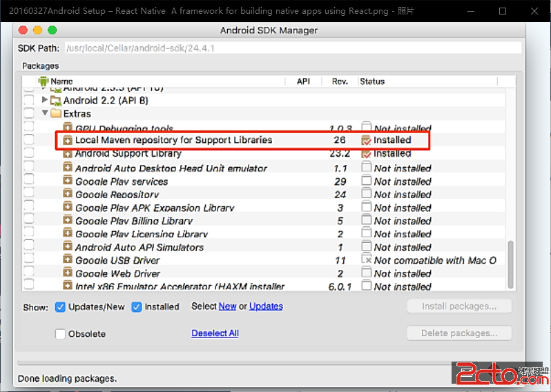Check the Google Play services package checkbox
Viewport: 551px width, 392px height.
point(29,179)
